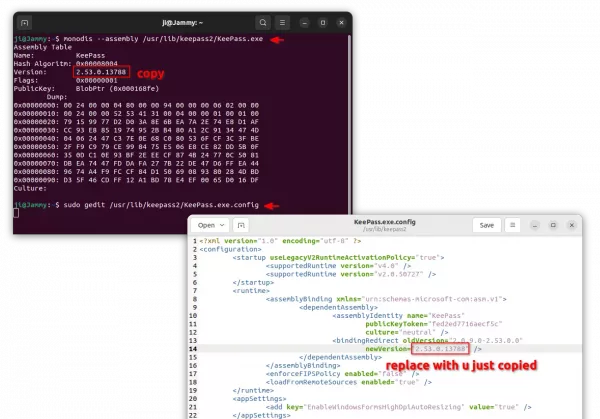Image resolution: width=600 pixels, height=419 pixels.
Task: Close the gedit window
Action: 572,225
